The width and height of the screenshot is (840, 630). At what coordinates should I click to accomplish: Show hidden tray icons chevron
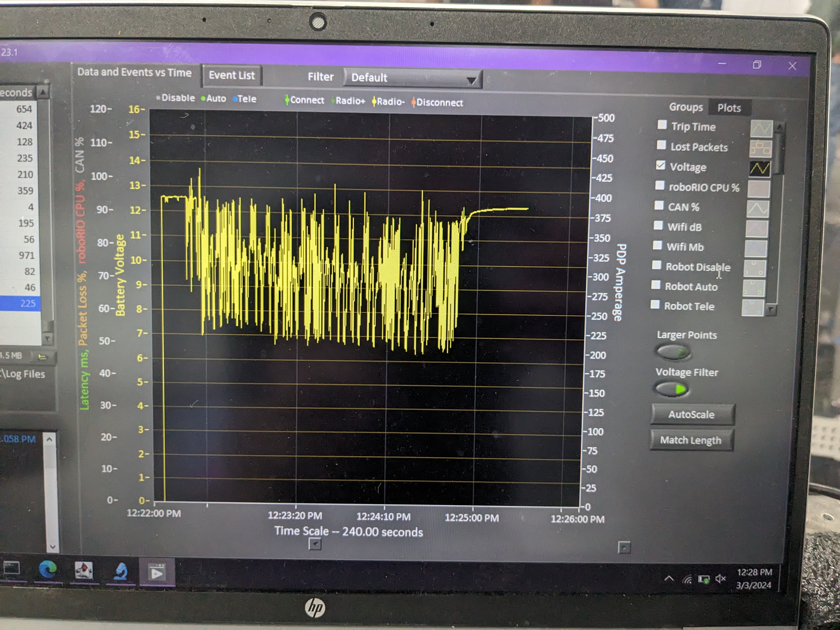[x=669, y=579]
